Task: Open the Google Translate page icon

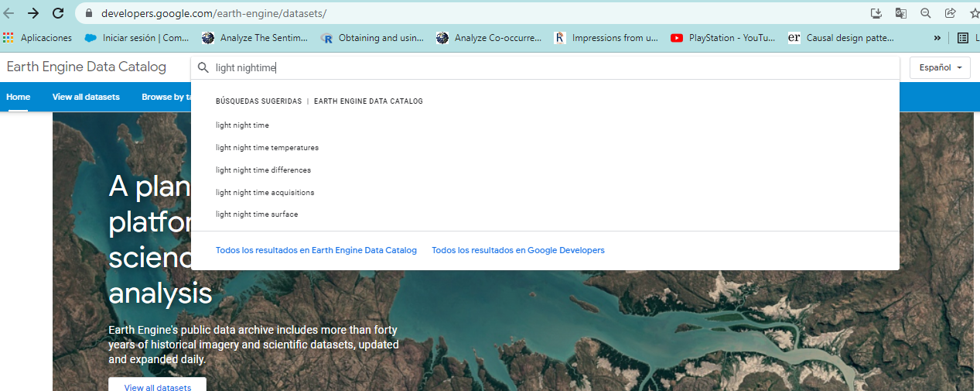Action: 901,13
